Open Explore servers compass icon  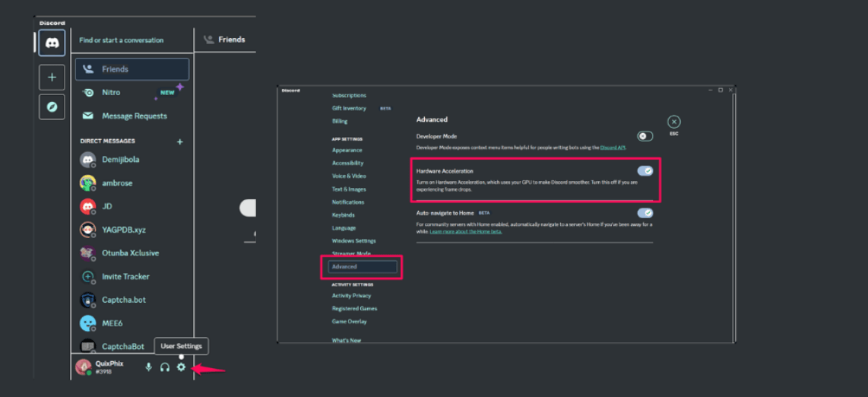pyautogui.click(x=52, y=107)
